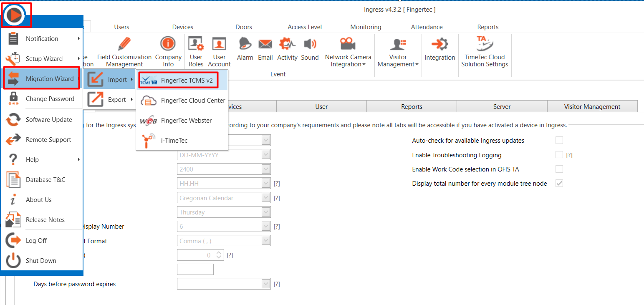Open the Visitor Management settings sub-tab
644x305 pixels.
point(592,106)
